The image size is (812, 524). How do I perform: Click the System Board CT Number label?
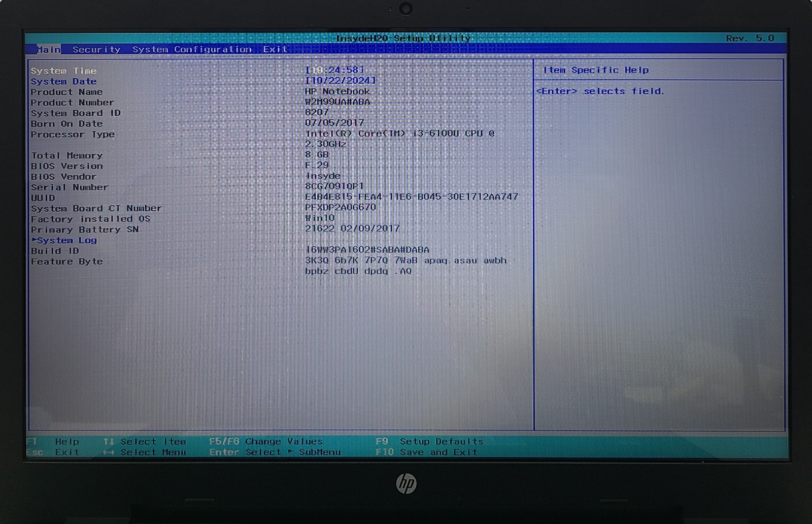click(x=96, y=208)
